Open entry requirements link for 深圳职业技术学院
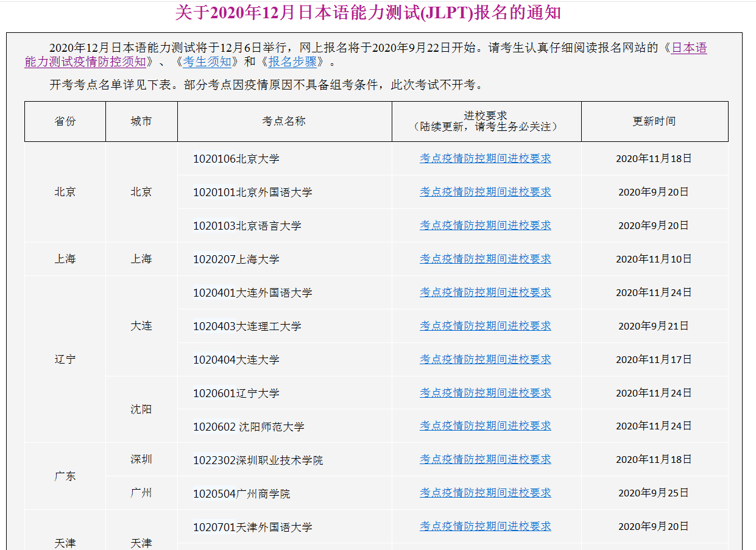 [x=485, y=459]
